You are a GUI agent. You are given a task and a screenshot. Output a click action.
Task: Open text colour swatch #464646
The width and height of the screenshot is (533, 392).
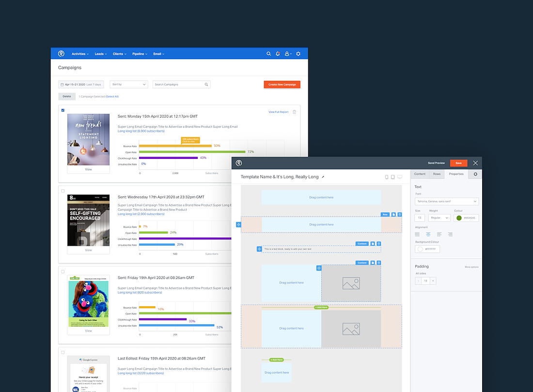(x=459, y=218)
